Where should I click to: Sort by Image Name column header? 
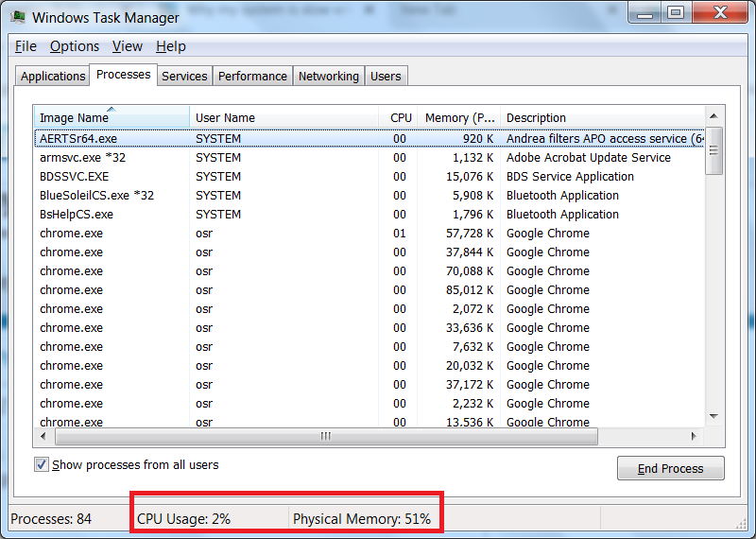click(x=112, y=117)
